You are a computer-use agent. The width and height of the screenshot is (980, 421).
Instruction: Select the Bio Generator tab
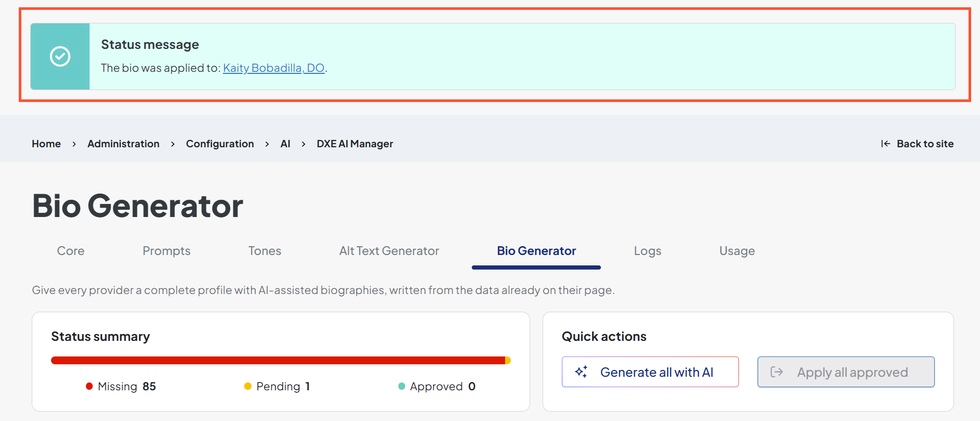coord(536,251)
